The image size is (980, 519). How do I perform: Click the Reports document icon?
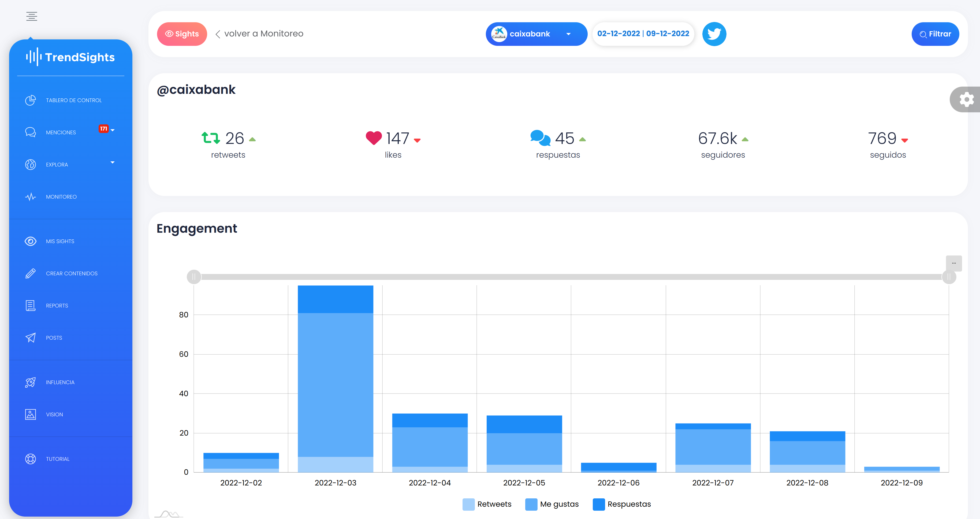click(31, 306)
